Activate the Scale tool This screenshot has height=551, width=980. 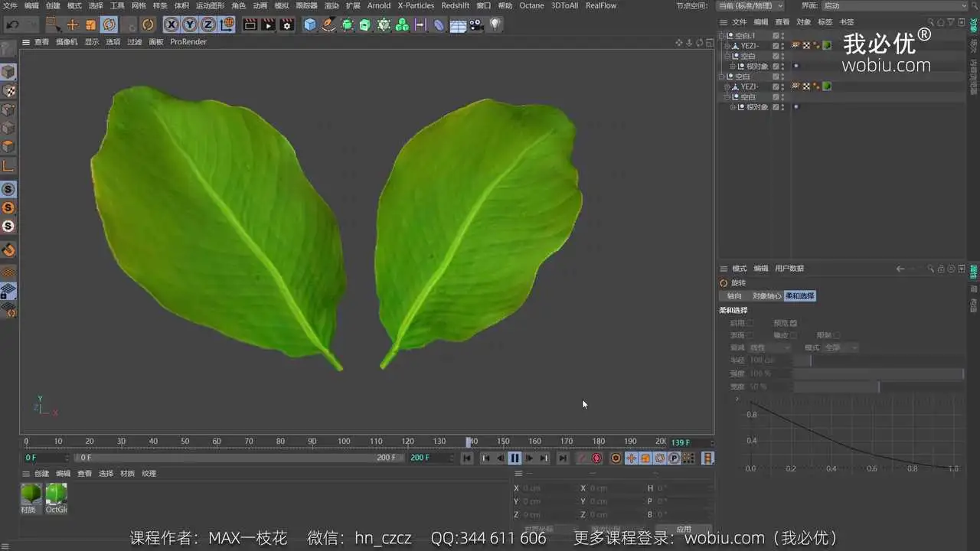pos(90,24)
